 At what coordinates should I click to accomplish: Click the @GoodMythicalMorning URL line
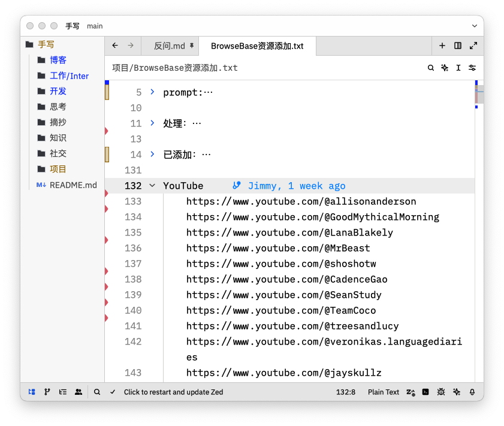click(x=312, y=217)
